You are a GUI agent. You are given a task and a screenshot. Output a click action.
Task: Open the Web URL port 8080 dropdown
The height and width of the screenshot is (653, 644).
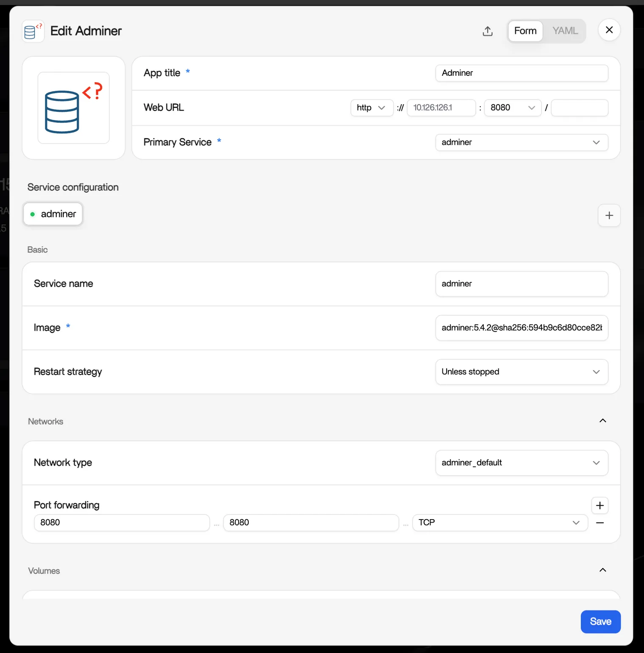[x=513, y=108]
